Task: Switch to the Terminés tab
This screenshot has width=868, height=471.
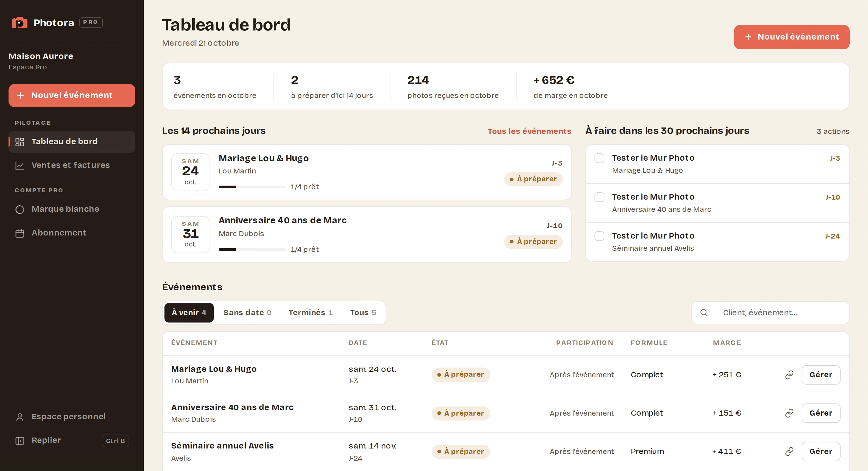Action: coord(311,313)
